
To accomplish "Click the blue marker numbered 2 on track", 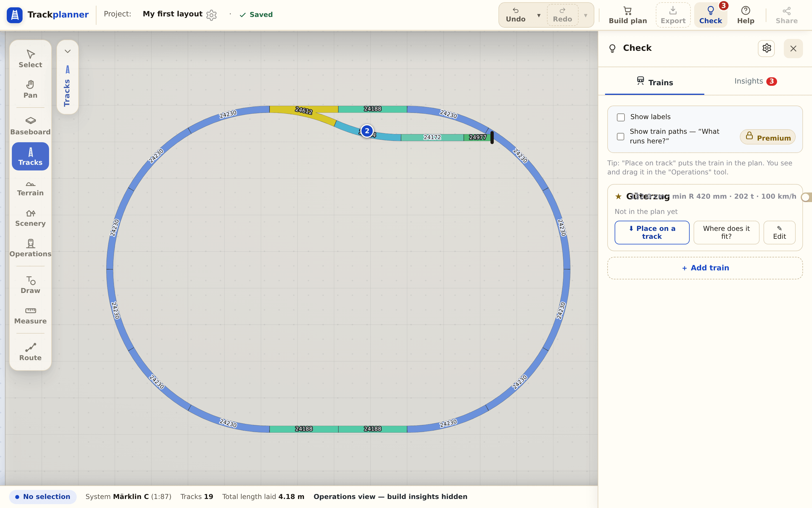I will tap(367, 131).
